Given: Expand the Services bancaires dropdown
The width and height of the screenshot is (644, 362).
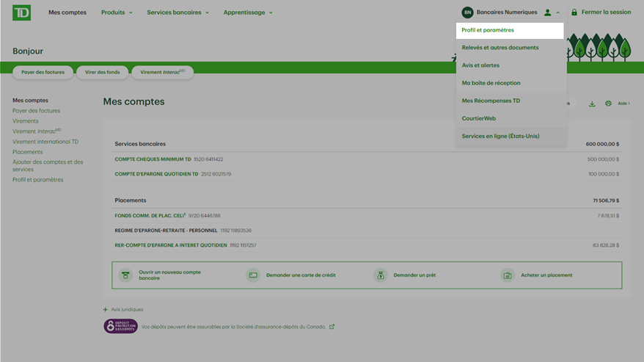Looking at the screenshot, I should (x=178, y=12).
